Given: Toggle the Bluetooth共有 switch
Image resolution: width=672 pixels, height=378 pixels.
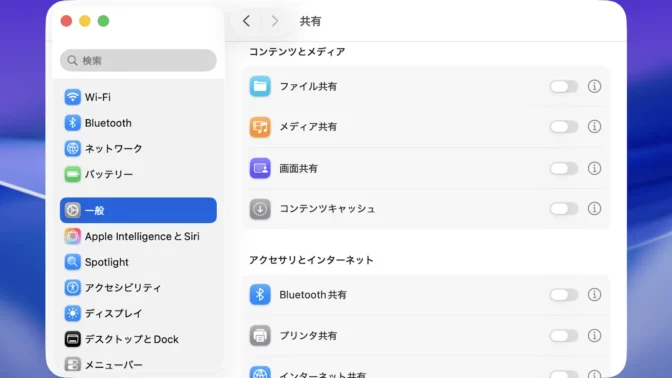Looking at the screenshot, I should click(x=564, y=295).
